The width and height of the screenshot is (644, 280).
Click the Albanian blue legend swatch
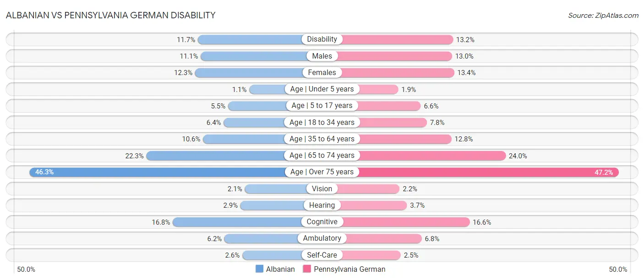(260, 269)
